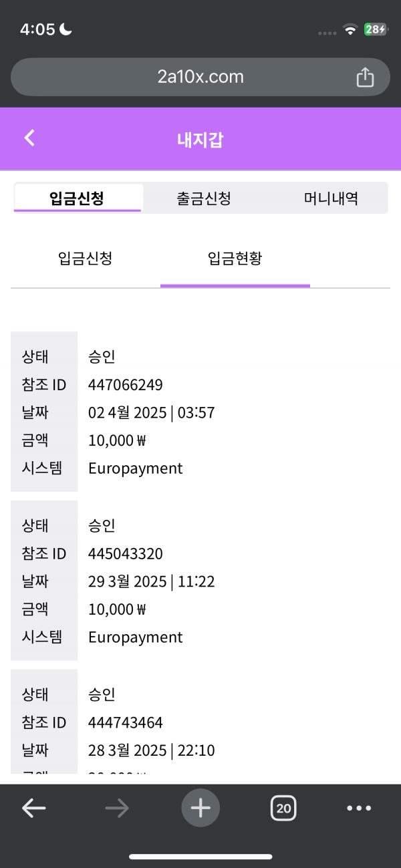Tap the 4:05 status bar clock
This screenshot has width=401, height=868.
(x=37, y=29)
